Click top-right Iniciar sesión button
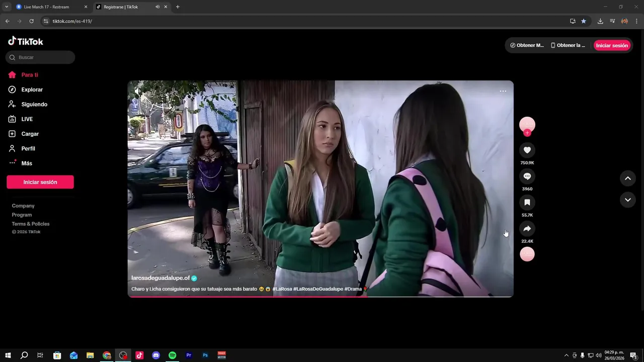Image resolution: width=644 pixels, height=362 pixels. tap(612, 45)
